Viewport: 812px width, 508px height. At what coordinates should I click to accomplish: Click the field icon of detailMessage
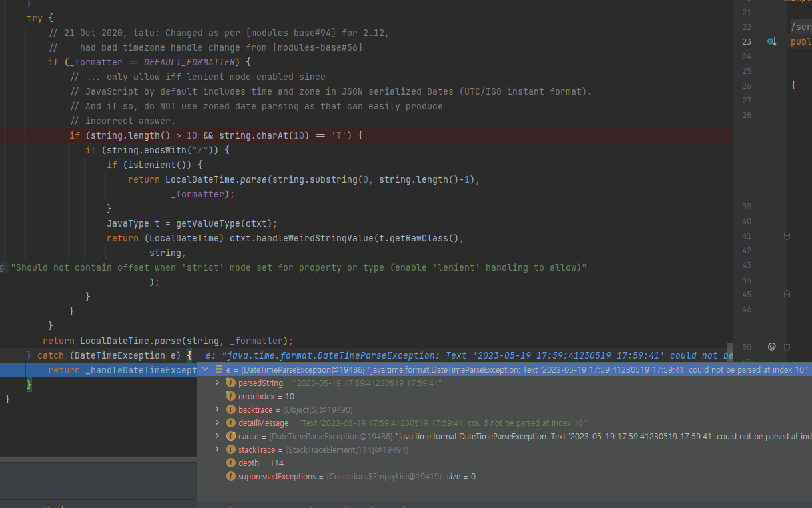pyautogui.click(x=231, y=423)
